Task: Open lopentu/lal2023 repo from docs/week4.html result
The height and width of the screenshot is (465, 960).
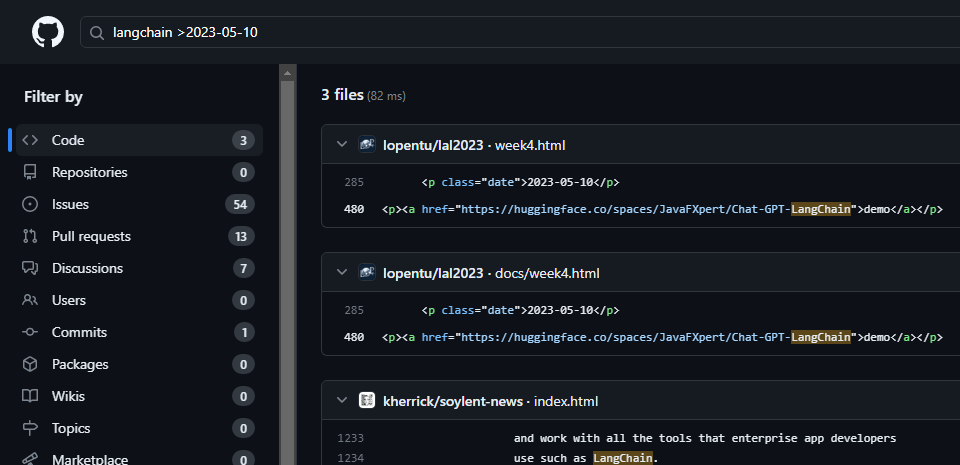Action: pyautogui.click(x=433, y=273)
